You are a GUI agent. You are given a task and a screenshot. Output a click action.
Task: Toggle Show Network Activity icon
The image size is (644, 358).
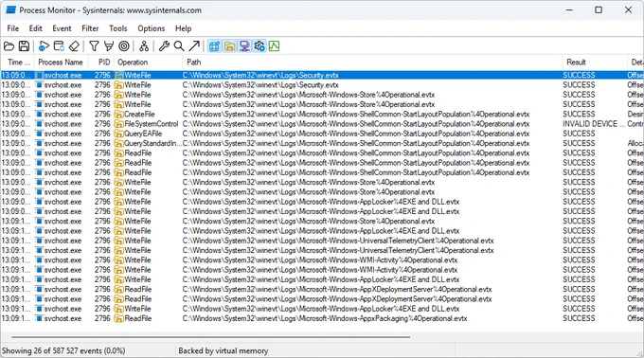(x=244, y=46)
